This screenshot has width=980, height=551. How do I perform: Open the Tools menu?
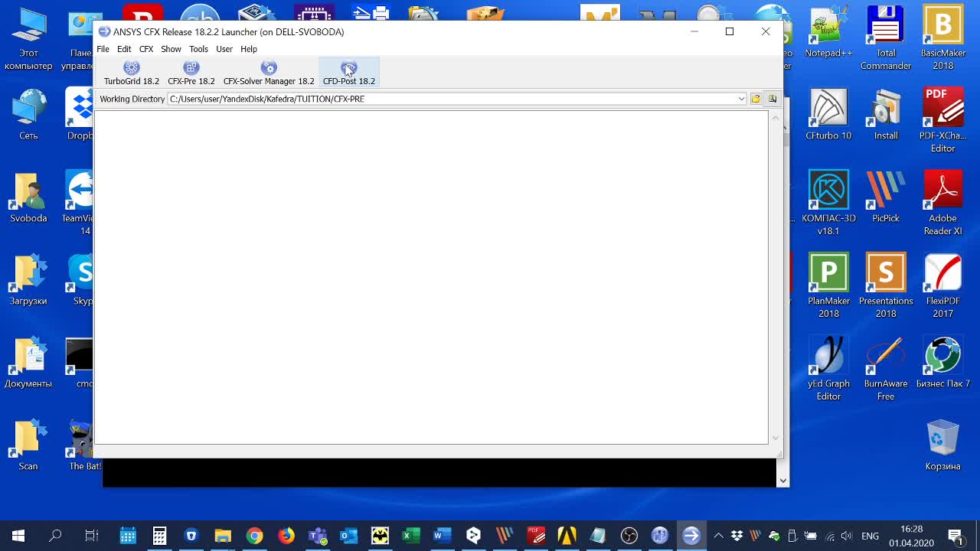click(x=198, y=49)
